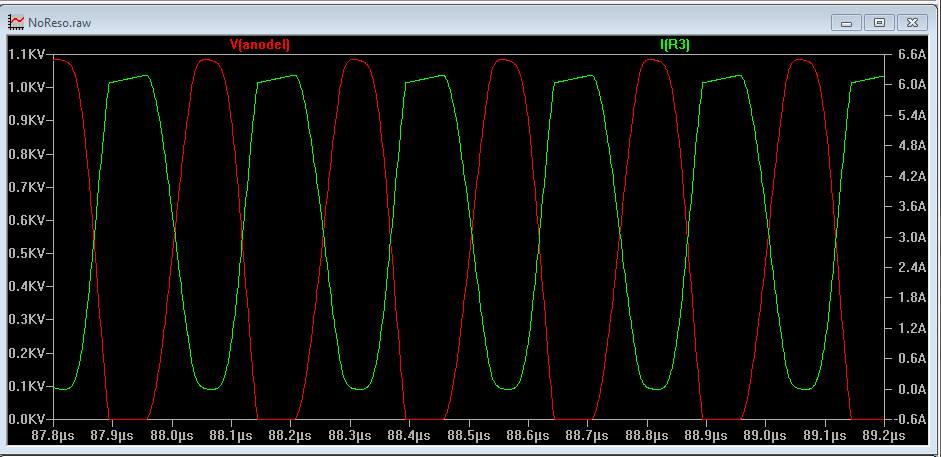This screenshot has width=941, height=457.
Task: Click the 89.2µs time axis label
Action: click(885, 435)
